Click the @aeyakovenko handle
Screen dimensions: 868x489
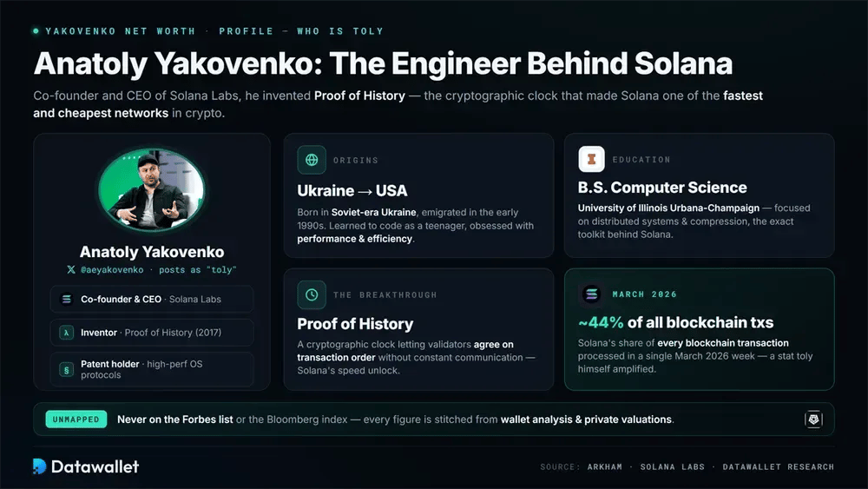point(112,270)
